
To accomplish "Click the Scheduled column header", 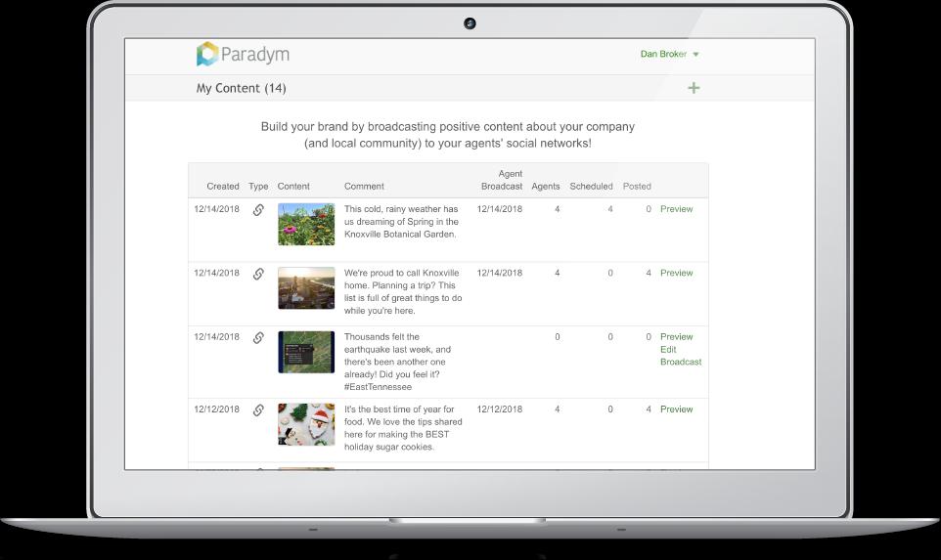I will [591, 186].
